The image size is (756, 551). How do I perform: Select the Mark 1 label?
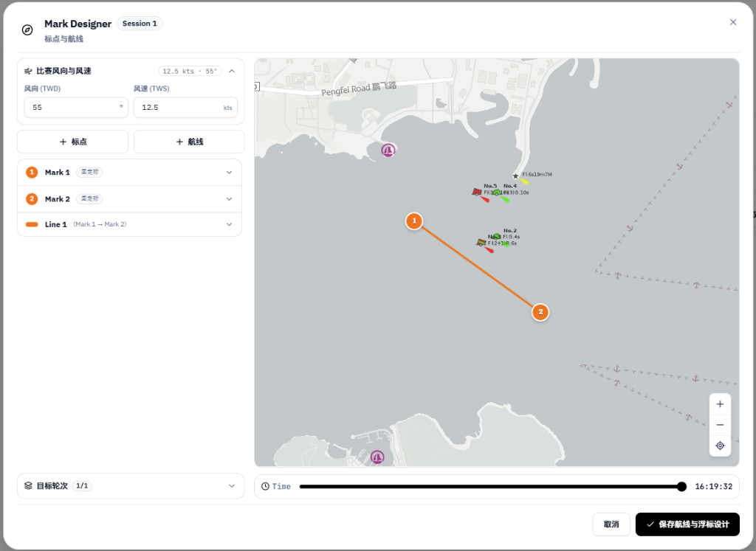coord(58,173)
